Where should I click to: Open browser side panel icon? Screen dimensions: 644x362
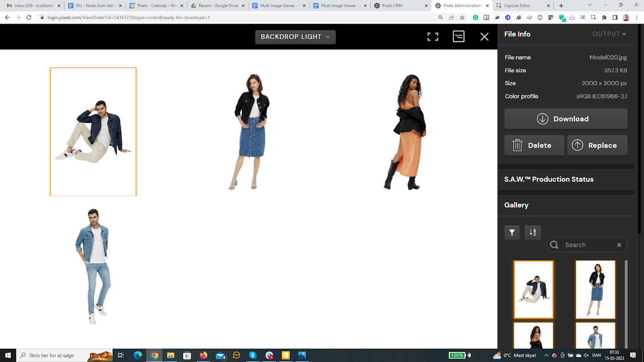(615, 18)
